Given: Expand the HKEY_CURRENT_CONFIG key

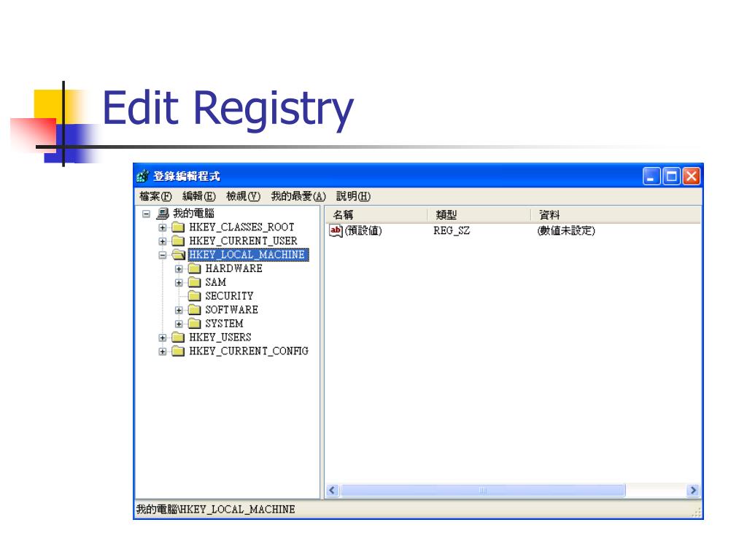Looking at the screenshot, I should click(163, 352).
